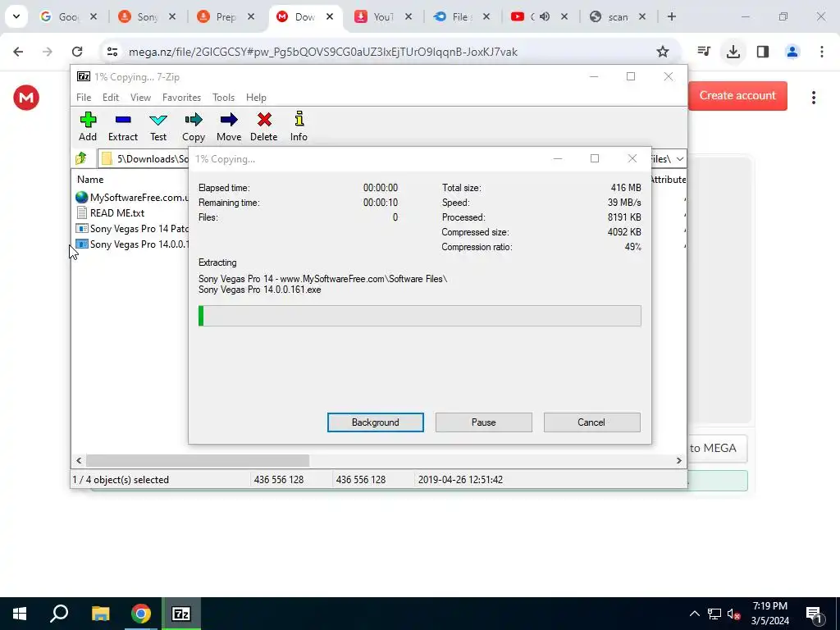Go back in the browser
This screenshot has width=840, height=630.
[x=18, y=52]
